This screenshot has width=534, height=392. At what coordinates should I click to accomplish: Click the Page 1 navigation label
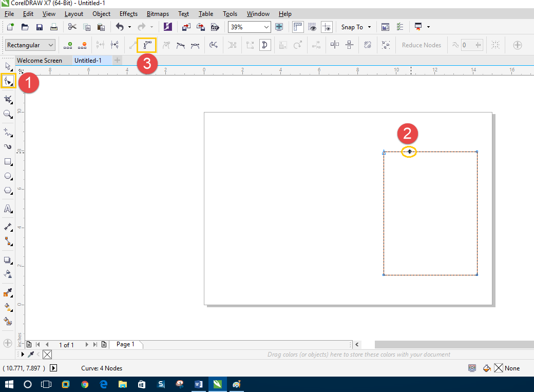click(x=126, y=344)
